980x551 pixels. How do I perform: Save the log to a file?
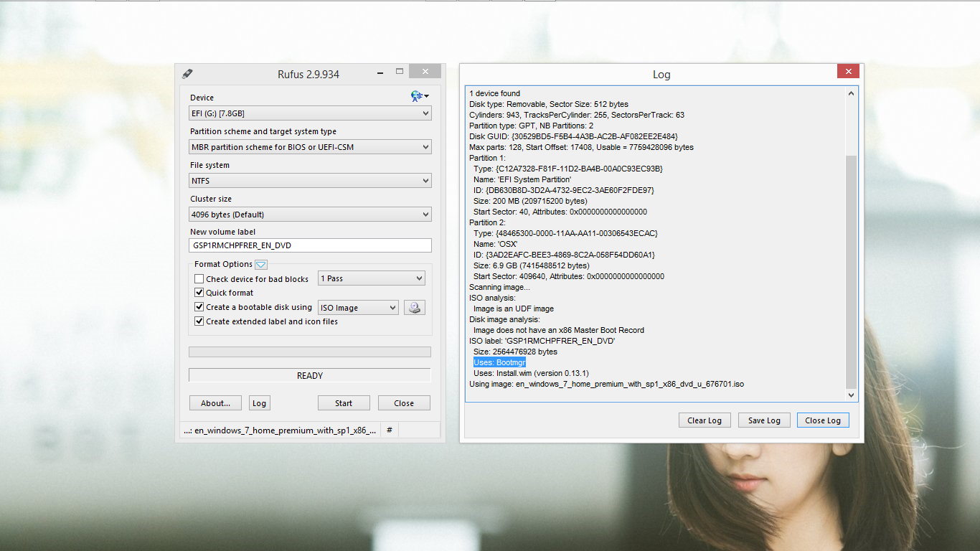pos(764,420)
